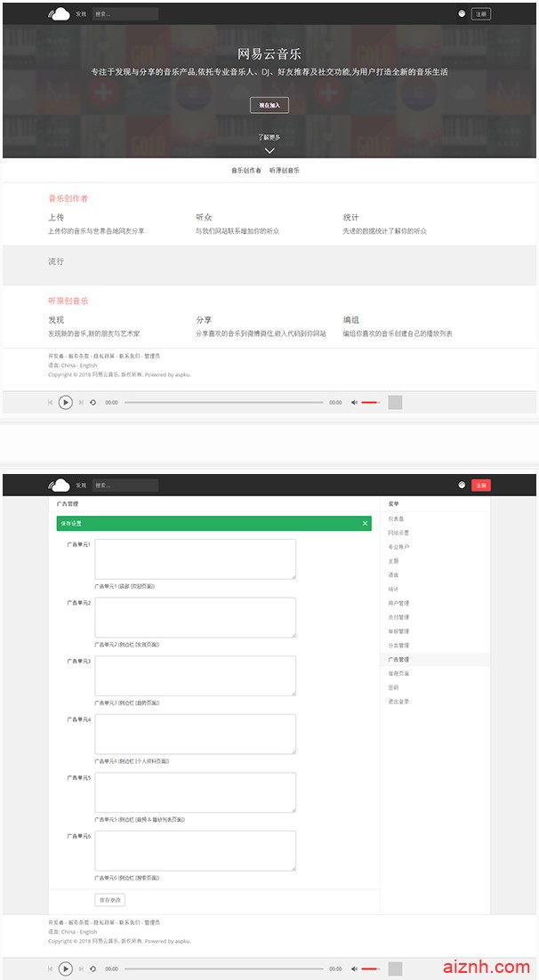Skip to next track in landing page player

(81, 403)
